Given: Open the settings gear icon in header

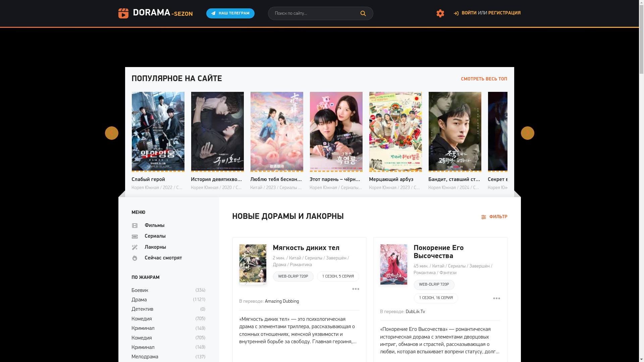Looking at the screenshot, I should [x=440, y=13].
